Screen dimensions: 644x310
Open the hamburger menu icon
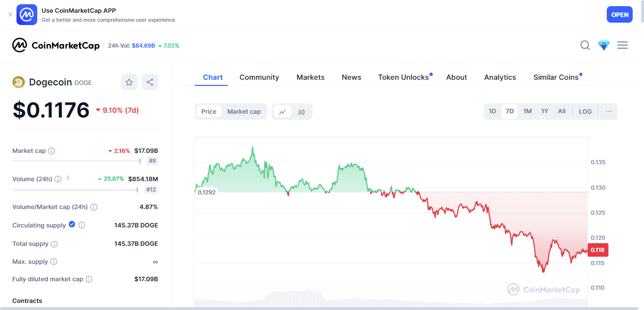click(x=623, y=45)
